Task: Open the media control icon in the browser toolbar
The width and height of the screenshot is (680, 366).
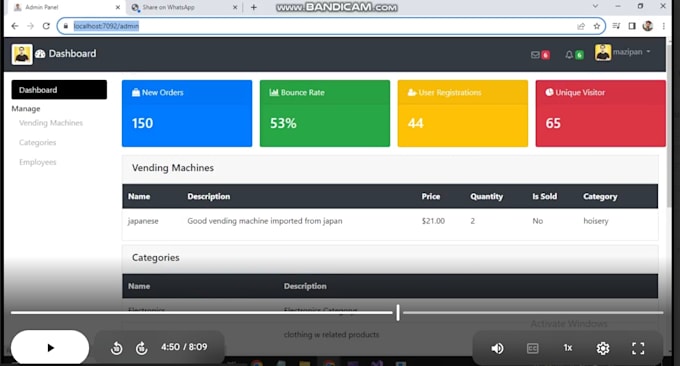Action: coord(616,26)
